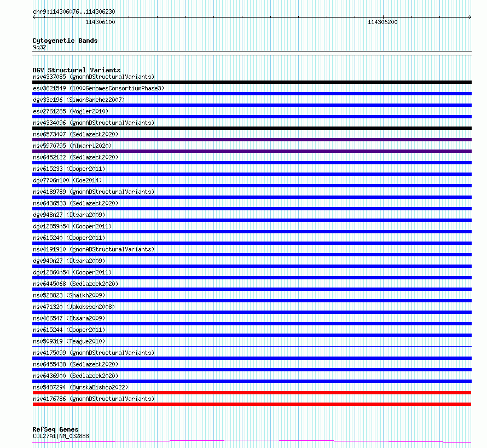Click nsv615244 (Cooper2011) label
Image resolution: width=487 pixels, height=448 pixels.
(69, 330)
